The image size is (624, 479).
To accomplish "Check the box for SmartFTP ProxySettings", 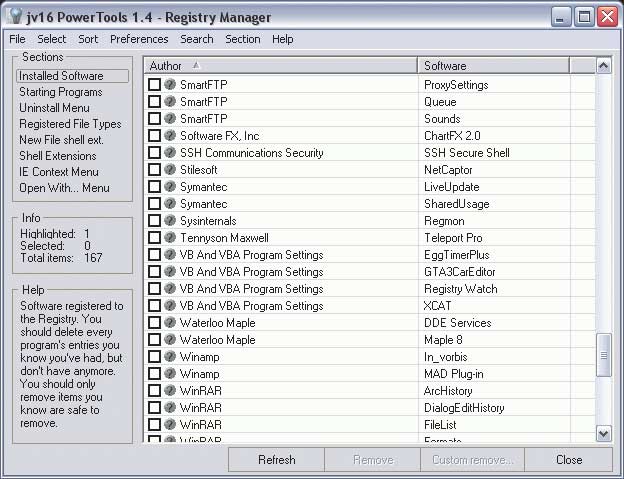I will click(154, 84).
